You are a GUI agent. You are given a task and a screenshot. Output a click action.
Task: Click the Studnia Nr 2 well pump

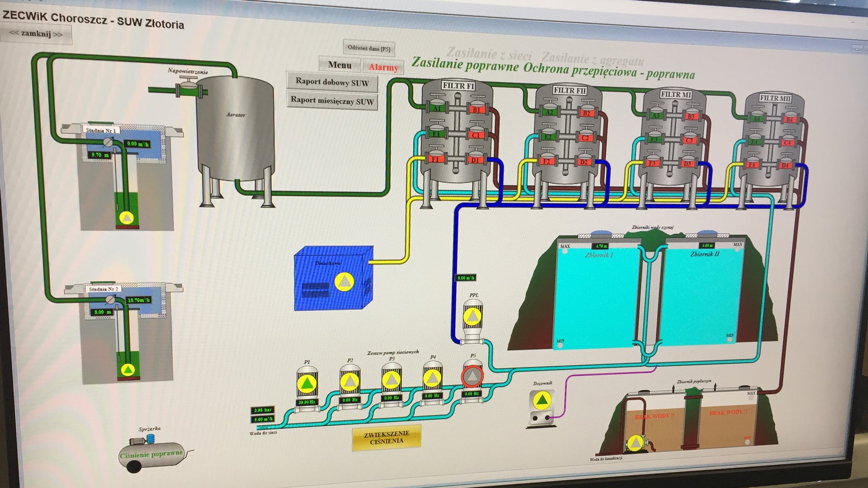click(128, 370)
